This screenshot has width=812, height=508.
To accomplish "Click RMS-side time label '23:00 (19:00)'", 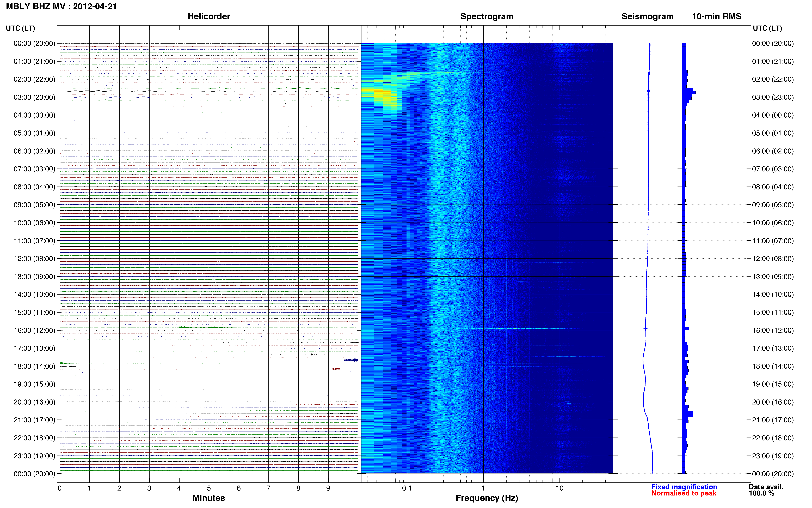I will tap(773, 456).
